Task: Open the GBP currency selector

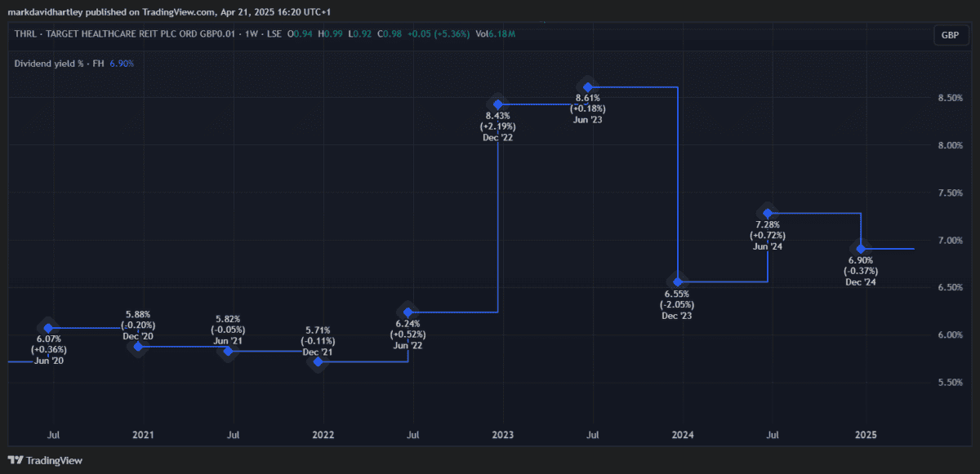Action: [x=950, y=35]
